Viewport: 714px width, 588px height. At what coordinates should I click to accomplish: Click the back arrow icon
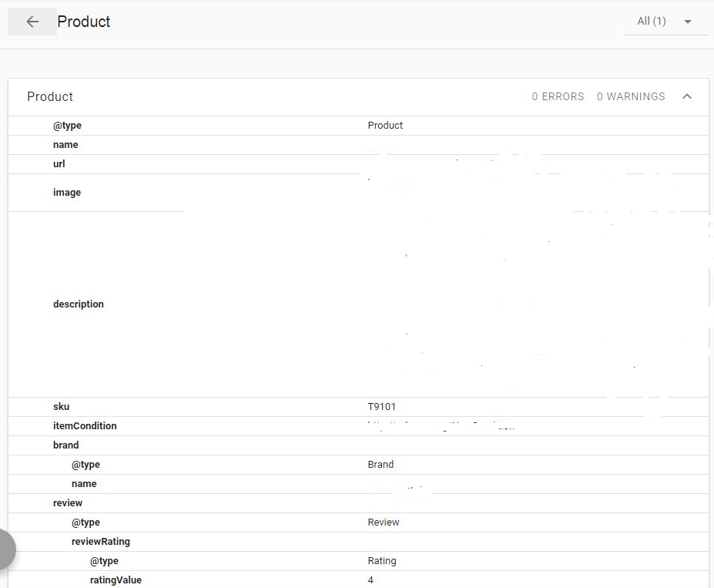click(32, 22)
